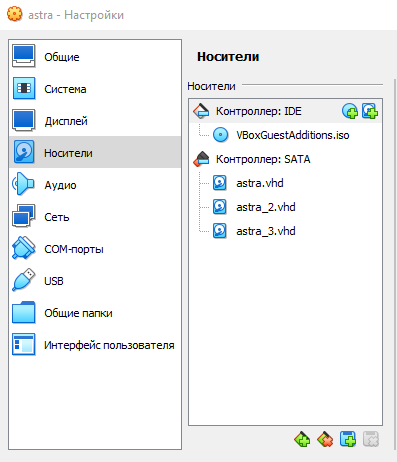The width and height of the screenshot is (397, 462).
Task: Click the optical disc icon beside VBoxGuestAdditions.iso
Action: [x=220, y=135]
